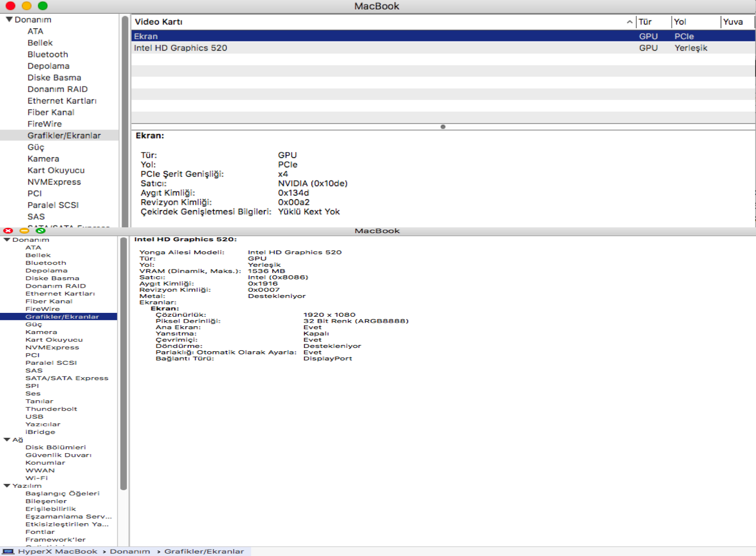
Task: Open Fontlar under the Yazılım section
Action: point(40,532)
